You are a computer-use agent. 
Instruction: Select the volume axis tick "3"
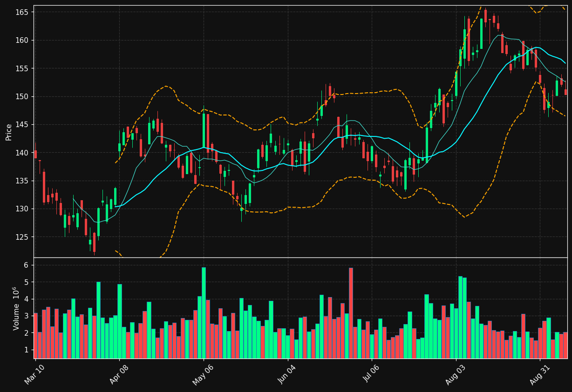(x=26, y=316)
